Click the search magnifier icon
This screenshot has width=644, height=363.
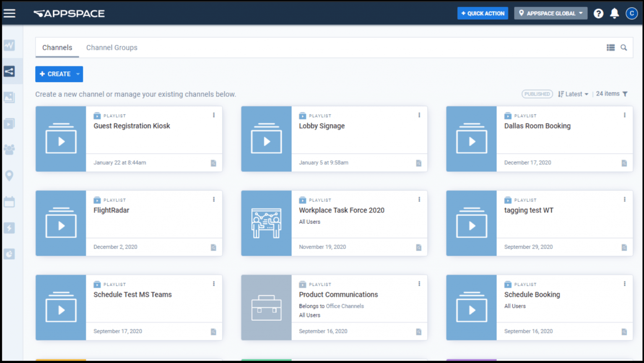624,48
